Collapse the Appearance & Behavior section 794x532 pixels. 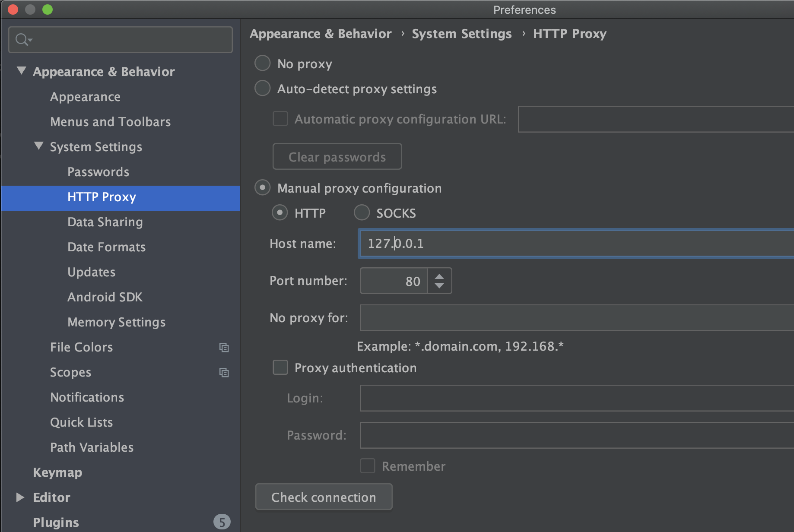point(21,71)
